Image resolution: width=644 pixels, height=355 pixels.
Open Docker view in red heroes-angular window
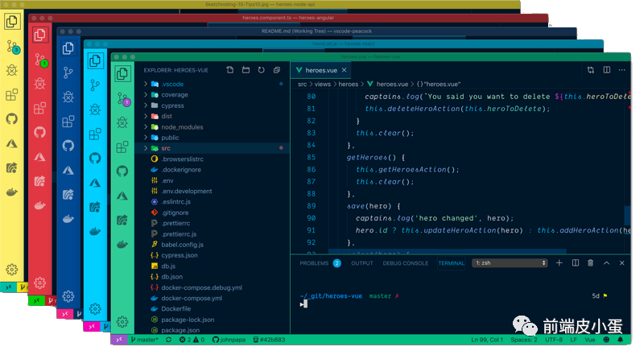coord(39,205)
